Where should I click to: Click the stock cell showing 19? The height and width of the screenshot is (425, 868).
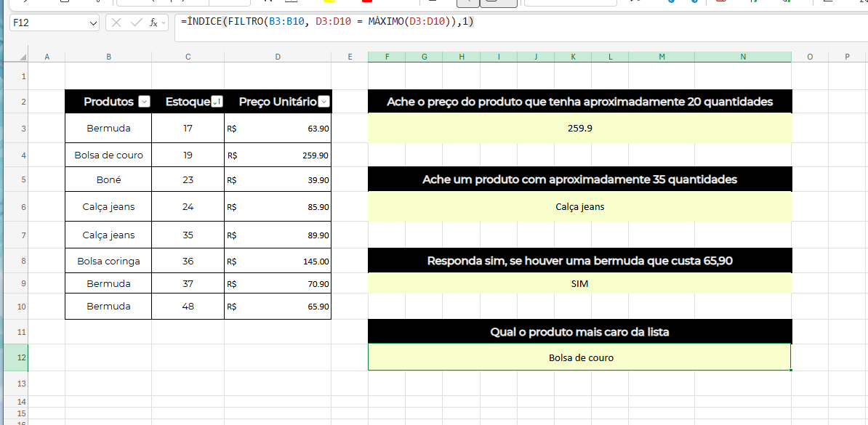click(188, 155)
